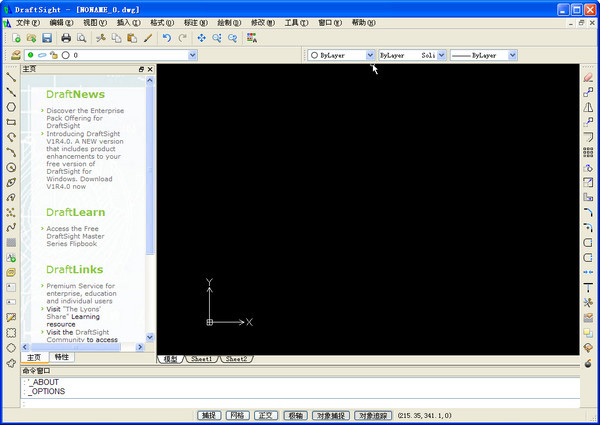The height and width of the screenshot is (425, 600).
Task: Open the ByLayer line color dropdown
Action: click(370, 56)
